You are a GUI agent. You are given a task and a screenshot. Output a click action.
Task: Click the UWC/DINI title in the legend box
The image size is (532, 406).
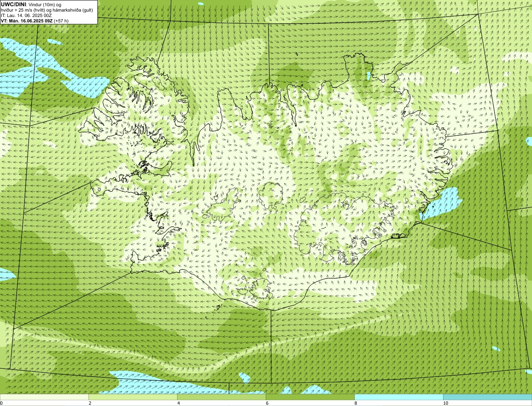14,4
